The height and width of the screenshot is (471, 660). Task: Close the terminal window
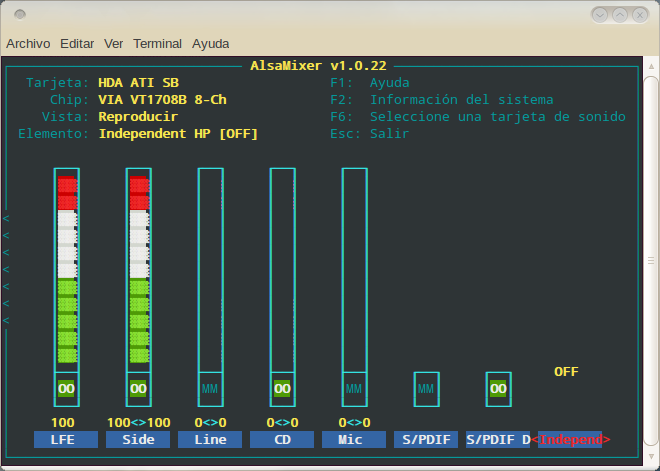tap(640, 16)
